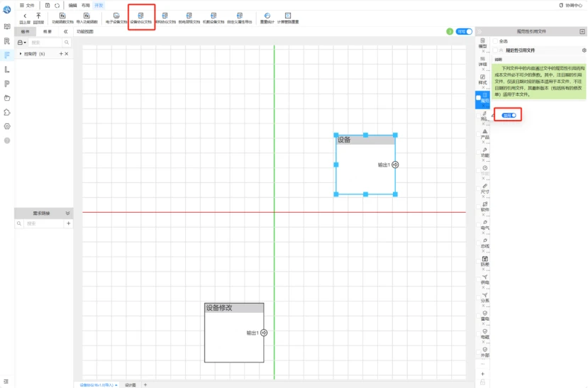Tick the checkbox beside 电气 tab
588x388 pixels.
click(479, 226)
